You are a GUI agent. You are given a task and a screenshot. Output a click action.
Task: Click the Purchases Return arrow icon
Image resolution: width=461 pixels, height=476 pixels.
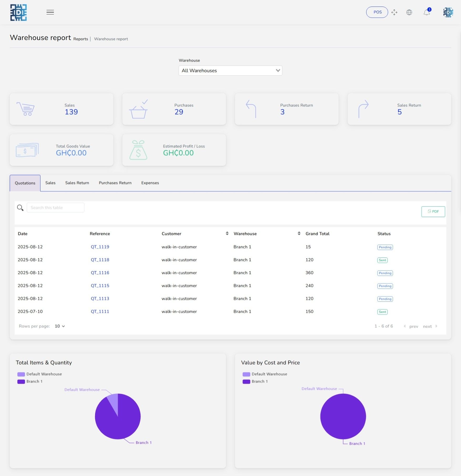pos(251,109)
